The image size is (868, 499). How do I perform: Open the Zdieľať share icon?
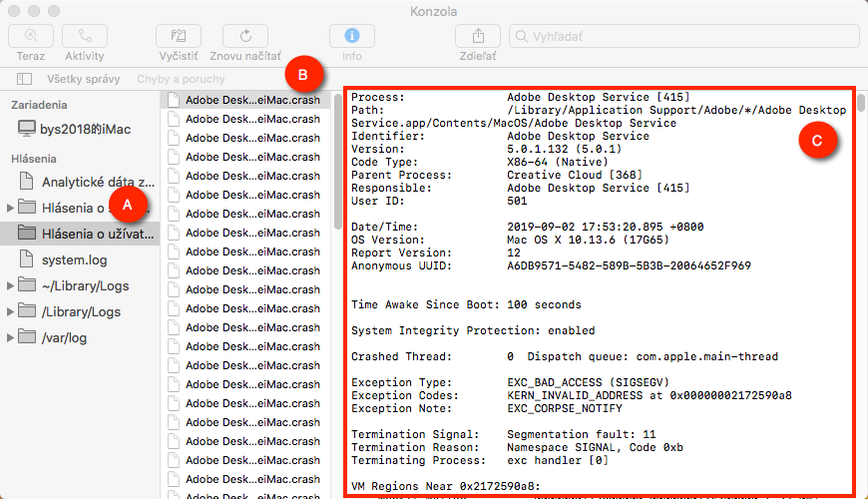point(478,36)
